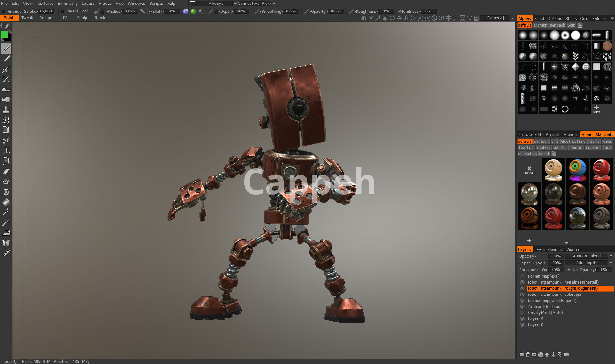Toggle visibility of AmbientOcclusion layer
Image resolution: width=615 pixels, height=364 pixels.
pos(522,307)
